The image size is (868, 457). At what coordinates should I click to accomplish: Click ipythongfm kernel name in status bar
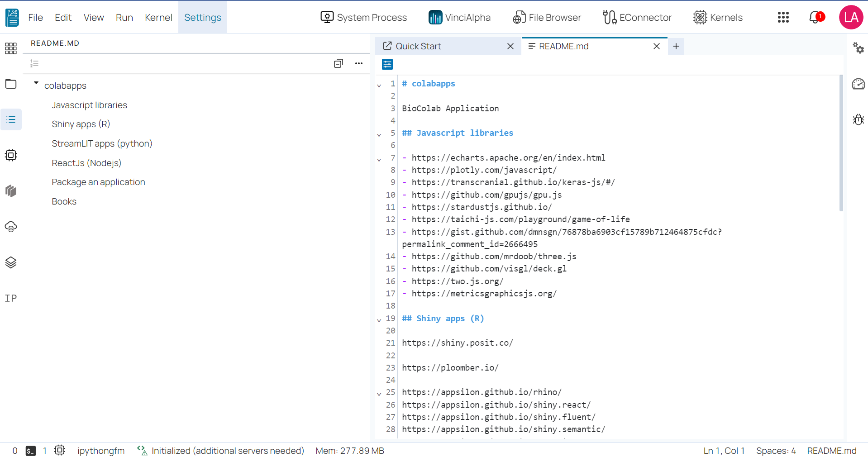[101, 451]
